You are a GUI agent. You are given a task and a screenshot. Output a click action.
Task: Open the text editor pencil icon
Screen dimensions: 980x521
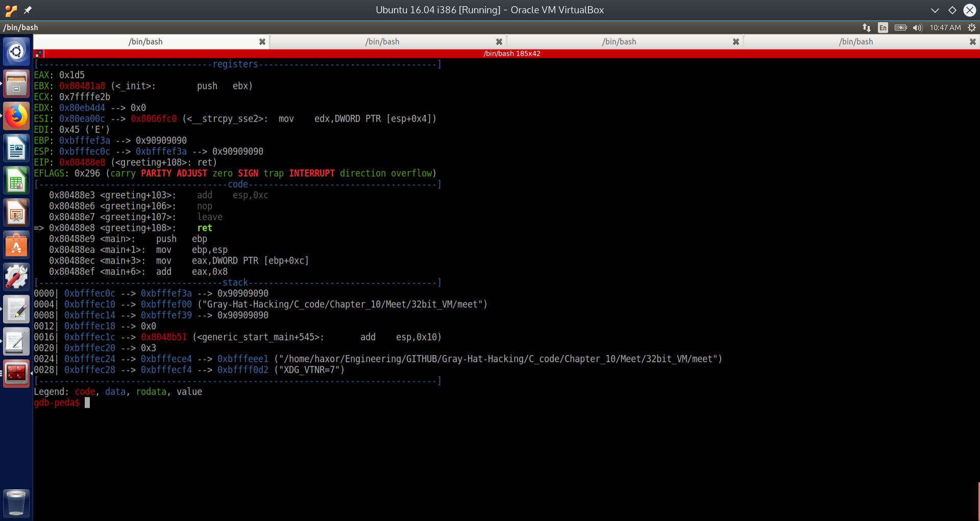[16, 310]
